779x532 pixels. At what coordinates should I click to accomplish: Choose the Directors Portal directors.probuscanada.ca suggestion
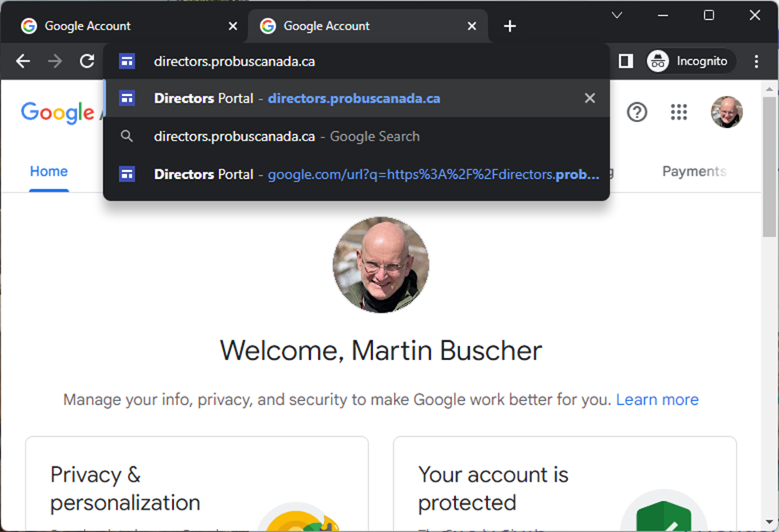pos(356,98)
